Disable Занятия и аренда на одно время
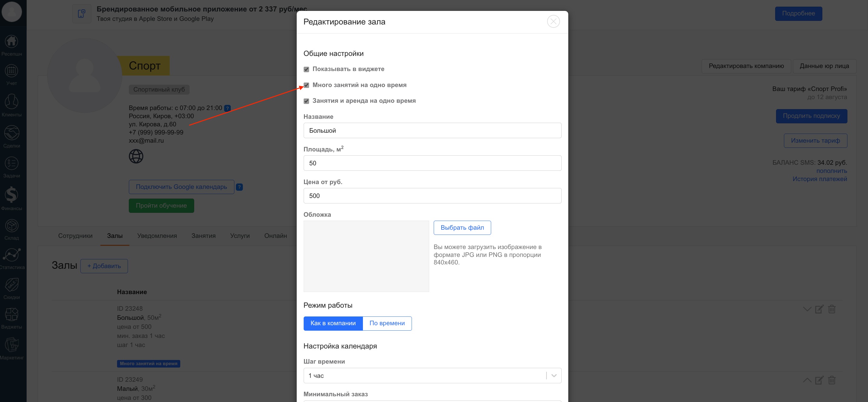 tap(306, 101)
